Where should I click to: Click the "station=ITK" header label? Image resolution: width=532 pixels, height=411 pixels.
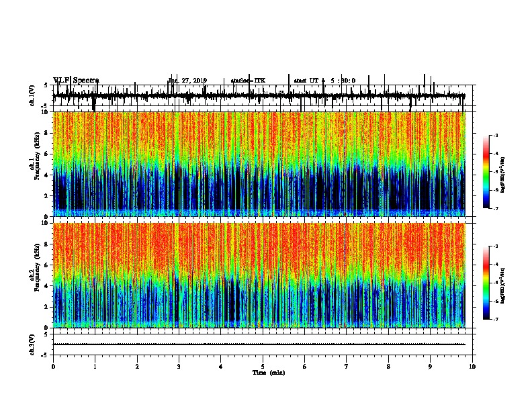(248, 81)
